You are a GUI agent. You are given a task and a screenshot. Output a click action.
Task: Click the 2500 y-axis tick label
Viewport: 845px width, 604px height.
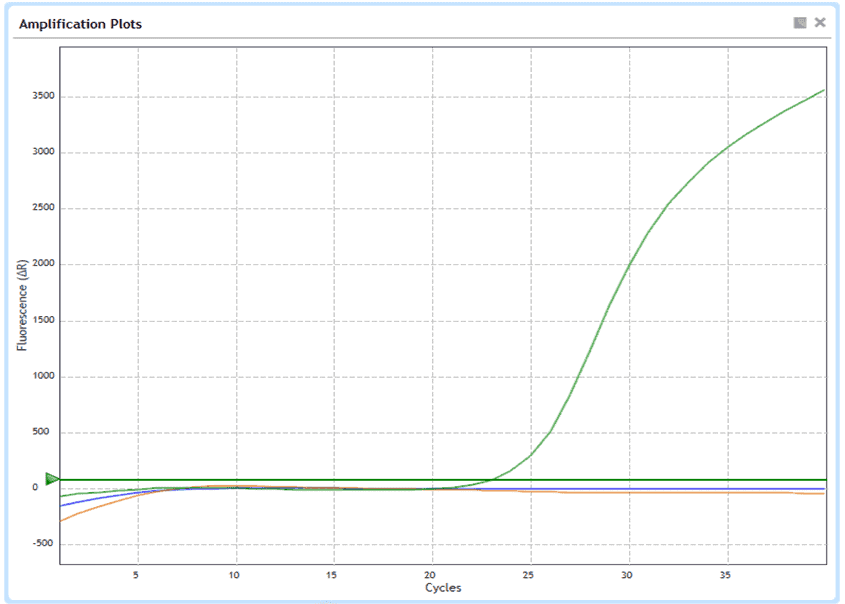point(40,209)
